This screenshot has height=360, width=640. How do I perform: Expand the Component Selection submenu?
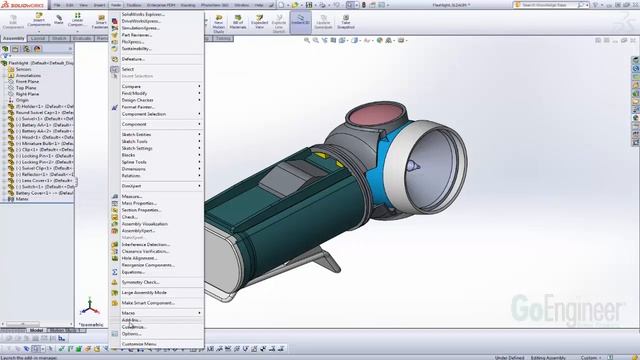point(157,114)
